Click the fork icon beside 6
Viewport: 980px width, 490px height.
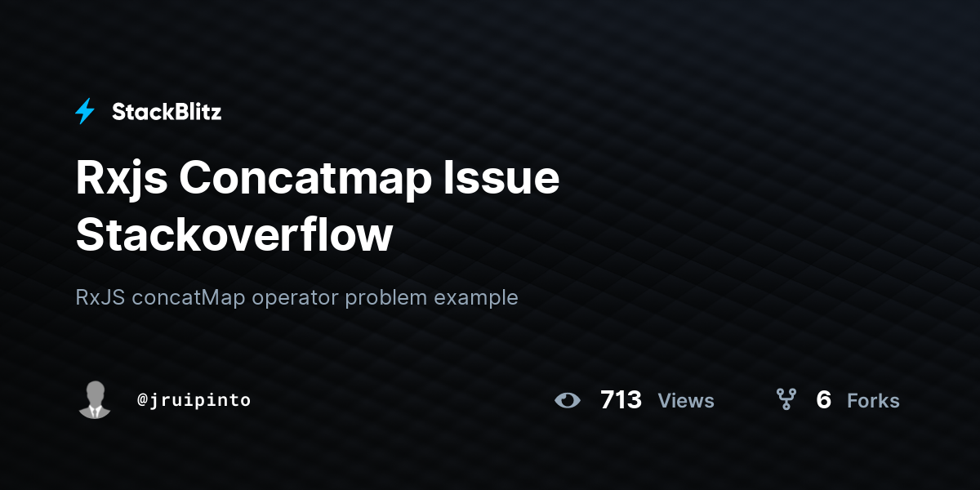pos(786,399)
